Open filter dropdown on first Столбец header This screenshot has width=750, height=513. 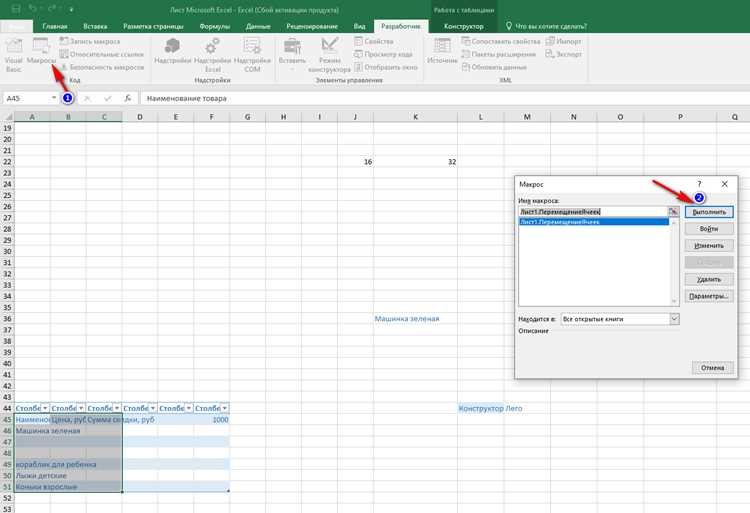[x=45, y=408]
